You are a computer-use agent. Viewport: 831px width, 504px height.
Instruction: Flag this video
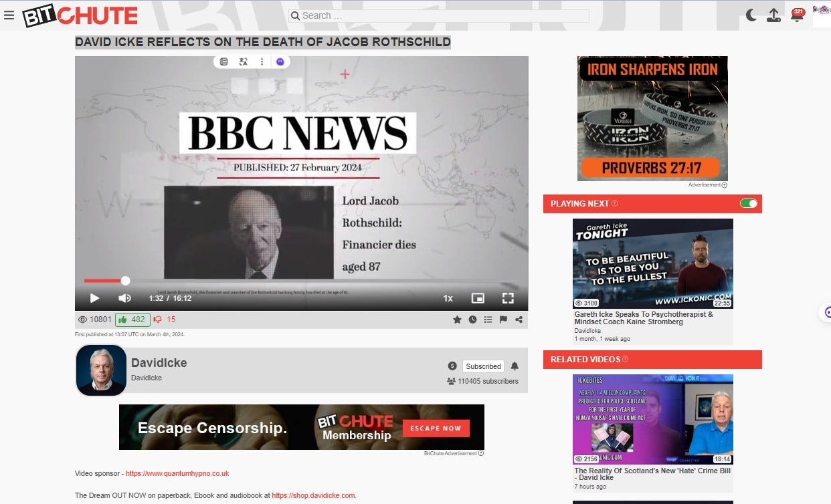click(x=503, y=320)
